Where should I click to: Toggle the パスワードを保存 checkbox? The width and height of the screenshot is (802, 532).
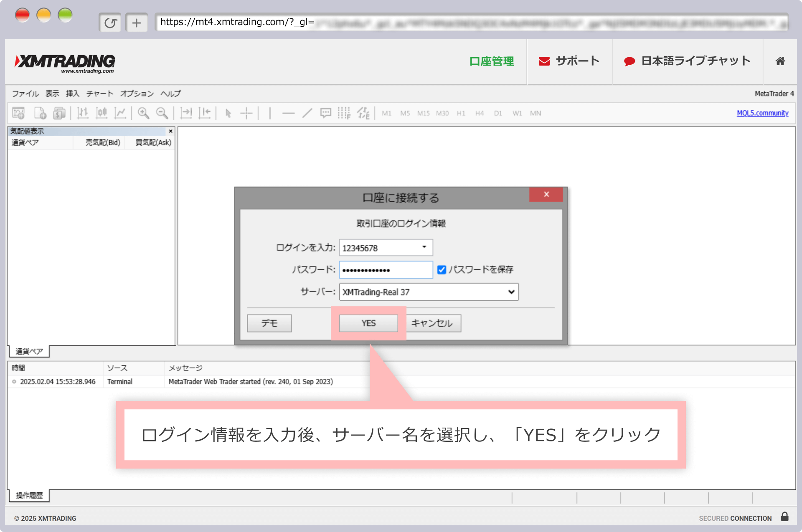tap(442, 270)
